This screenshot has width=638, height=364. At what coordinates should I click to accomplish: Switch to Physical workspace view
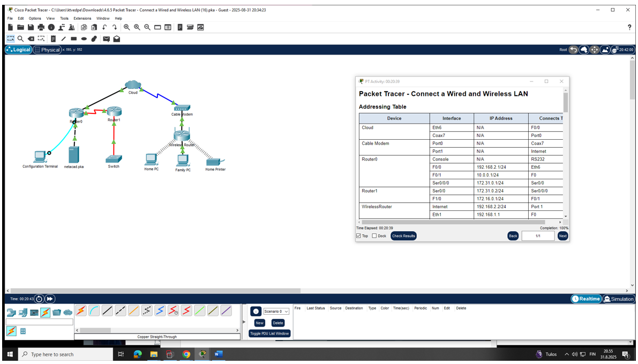[47, 50]
